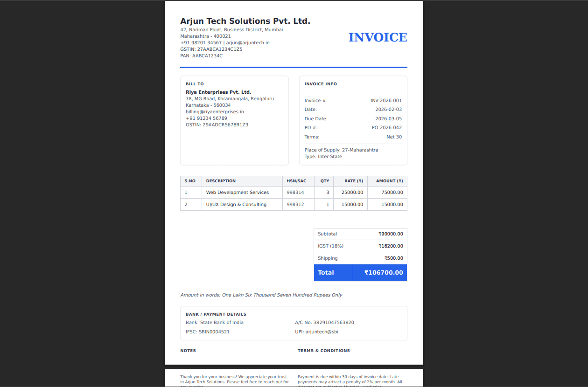The width and height of the screenshot is (588, 387).
Task: Select the PO number PO-2026-042
Action: pyautogui.click(x=386, y=127)
